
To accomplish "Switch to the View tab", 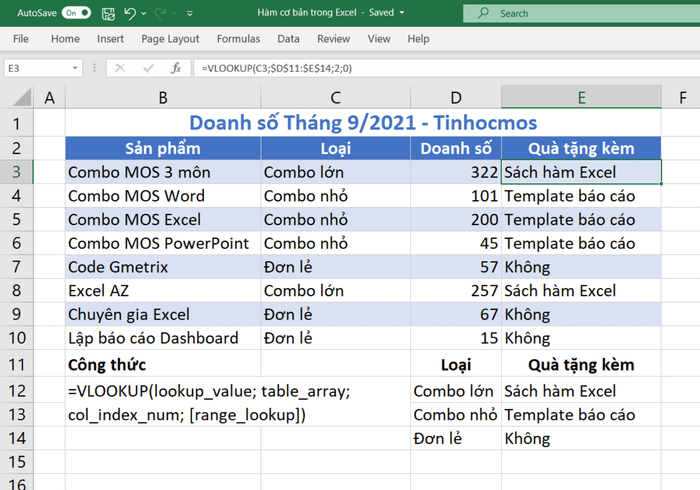I will 379,39.
